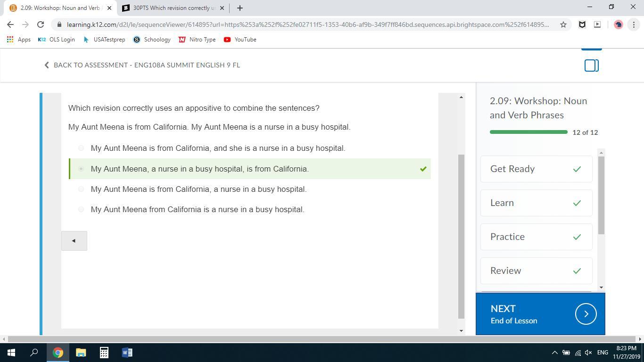
Task: Open the Apps grid in bookmarks bar
Action: tap(19, 40)
